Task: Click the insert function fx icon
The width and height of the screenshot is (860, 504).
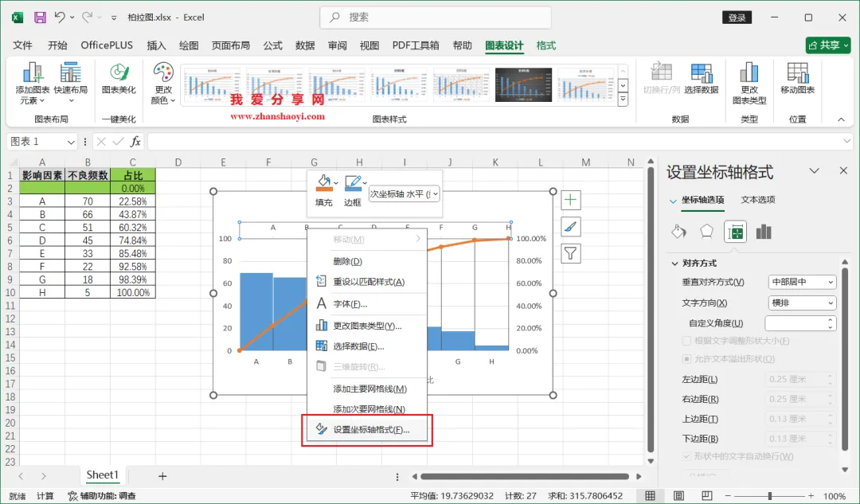Action: point(135,142)
